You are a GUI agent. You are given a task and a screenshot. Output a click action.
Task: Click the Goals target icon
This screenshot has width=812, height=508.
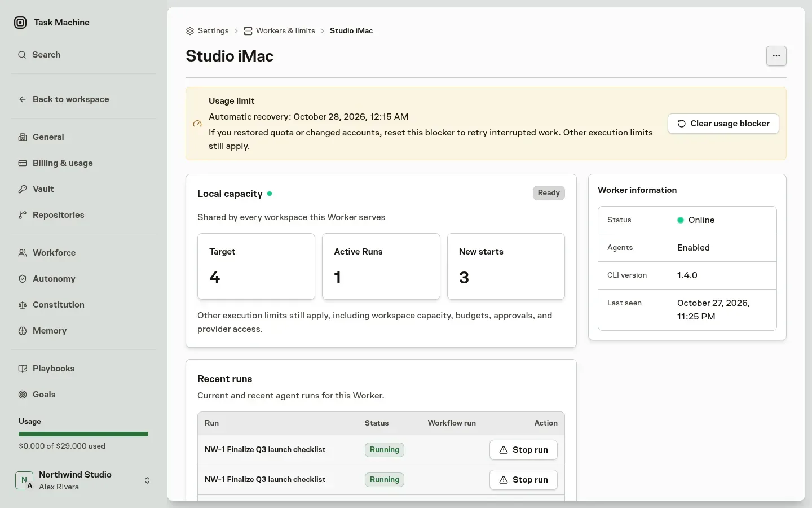tap(23, 395)
